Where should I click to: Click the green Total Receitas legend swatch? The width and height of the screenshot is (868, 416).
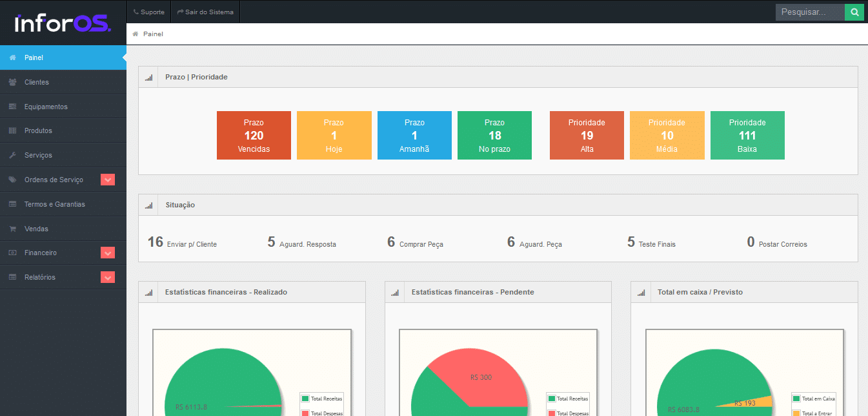click(305, 399)
